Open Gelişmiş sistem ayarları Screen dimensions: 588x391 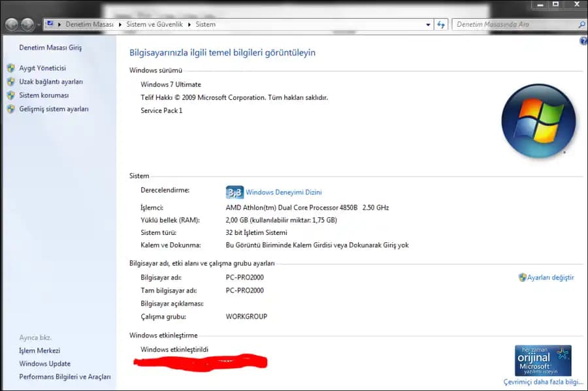tap(54, 109)
